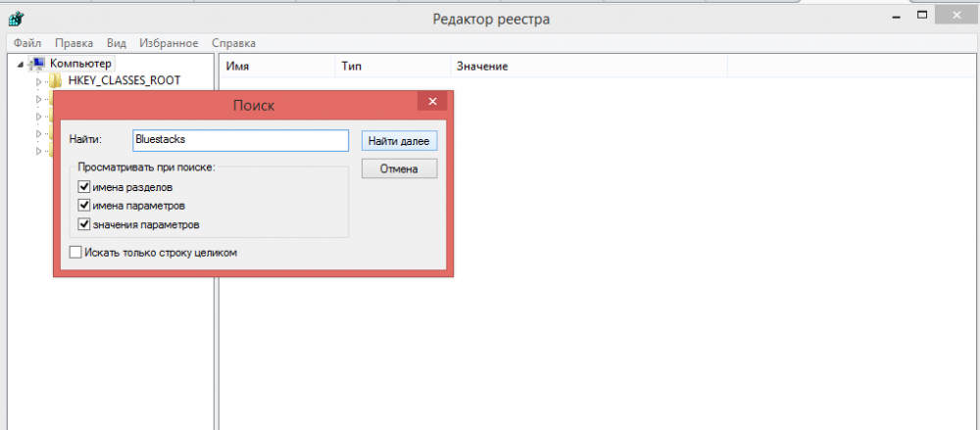Open the Правка menu
This screenshot has height=430, width=980.
(x=74, y=43)
